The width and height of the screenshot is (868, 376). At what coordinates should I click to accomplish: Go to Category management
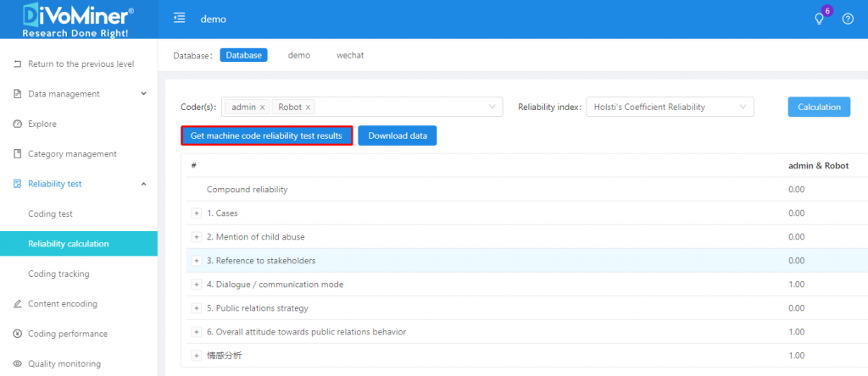(72, 154)
